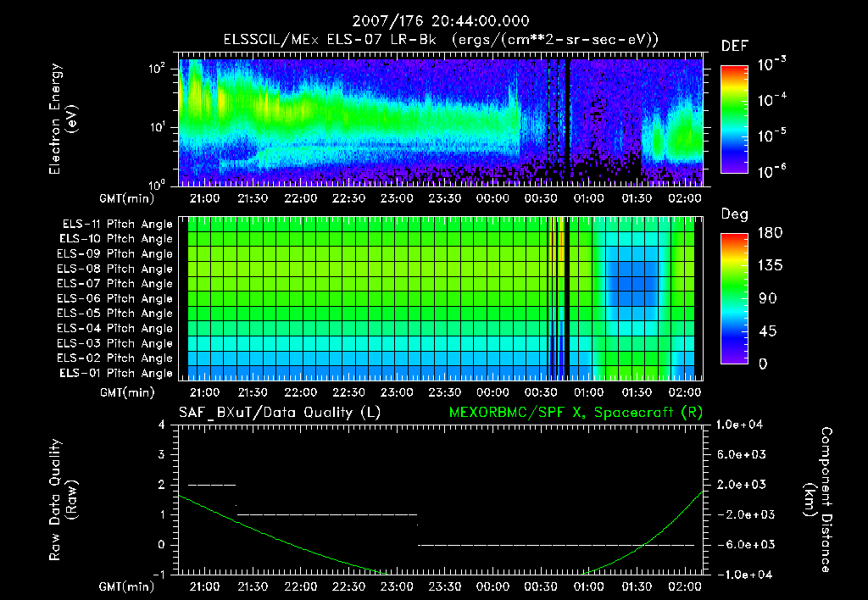Image resolution: width=868 pixels, height=600 pixels.
Task: Click the DEF colorbar label
Action: [735, 47]
